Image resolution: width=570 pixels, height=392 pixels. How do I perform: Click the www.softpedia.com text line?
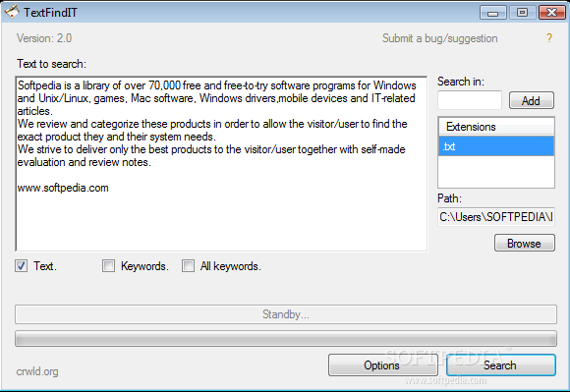pos(63,188)
